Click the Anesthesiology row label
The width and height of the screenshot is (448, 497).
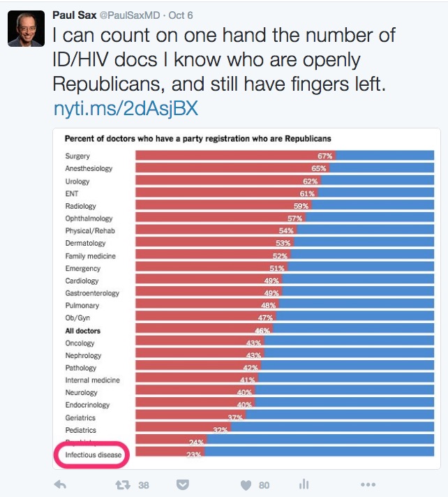[89, 168]
